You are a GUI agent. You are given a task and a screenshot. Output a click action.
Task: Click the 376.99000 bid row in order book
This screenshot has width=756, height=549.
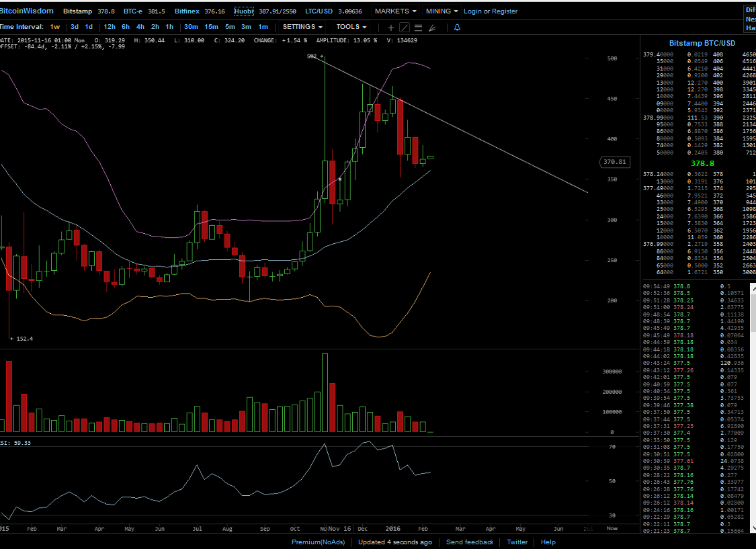pos(699,244)
